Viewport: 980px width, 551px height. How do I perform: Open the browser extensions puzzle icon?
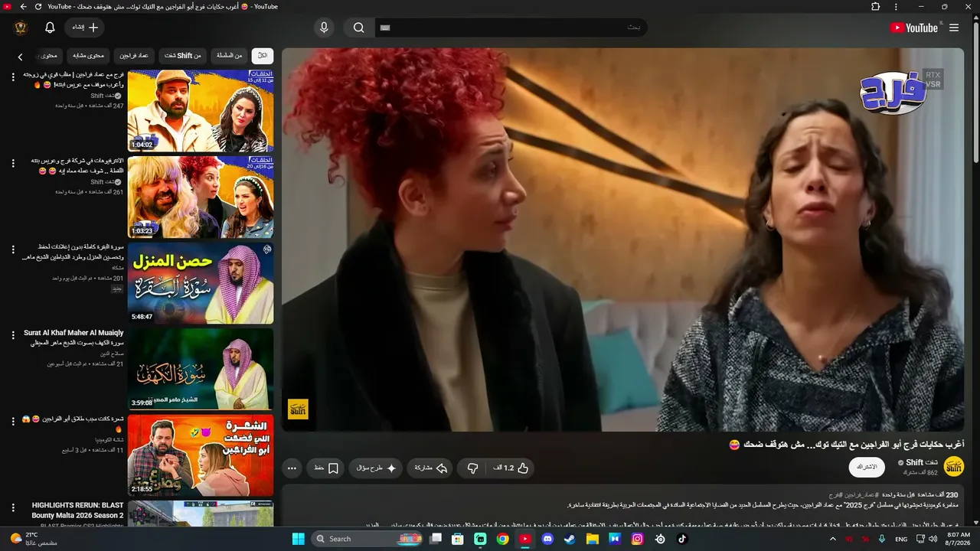[x=876, y=7]
